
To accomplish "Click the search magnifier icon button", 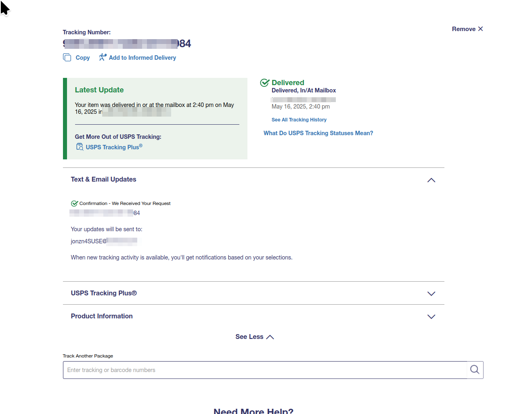I will point(475,370).
